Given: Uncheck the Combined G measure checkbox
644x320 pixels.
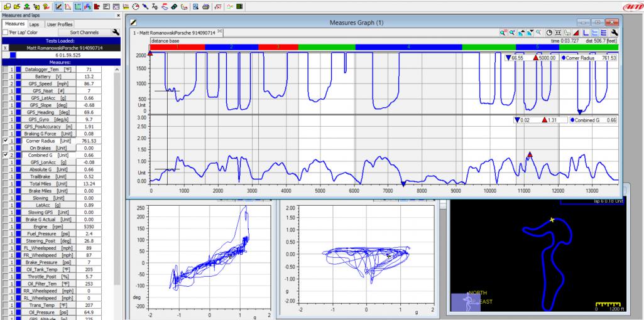Looking at the screenshot, I should click(6, 155).
